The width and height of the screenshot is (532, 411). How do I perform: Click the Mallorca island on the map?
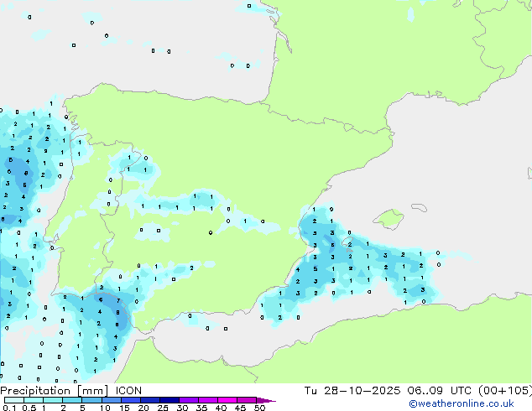coord(389,219)
